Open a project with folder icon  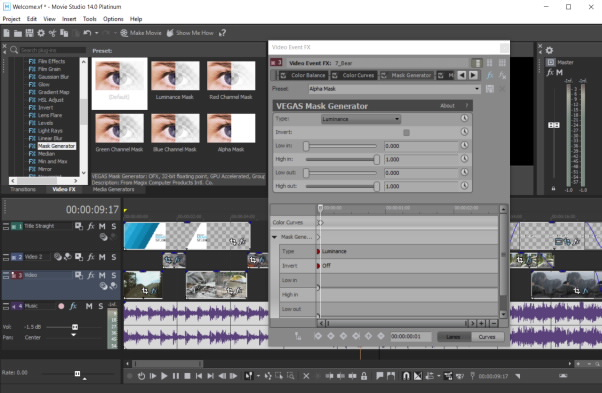click(18, 33)
